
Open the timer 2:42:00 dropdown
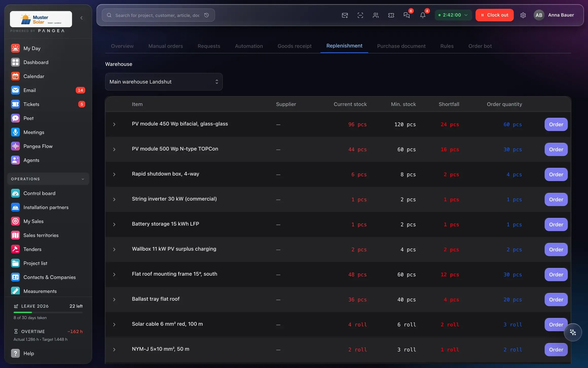(453, 15)
